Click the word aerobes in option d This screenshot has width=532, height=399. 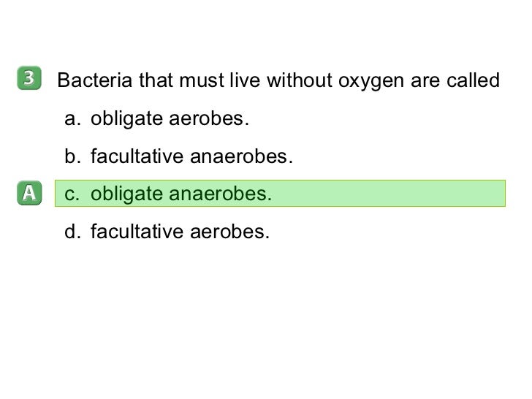pos(229,232)
